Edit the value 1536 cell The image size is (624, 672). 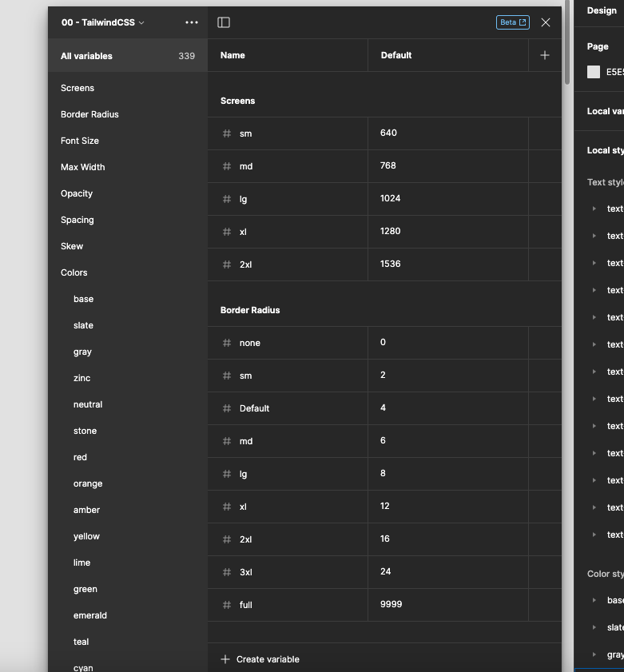pyautogui.click(x=448, y=264)
